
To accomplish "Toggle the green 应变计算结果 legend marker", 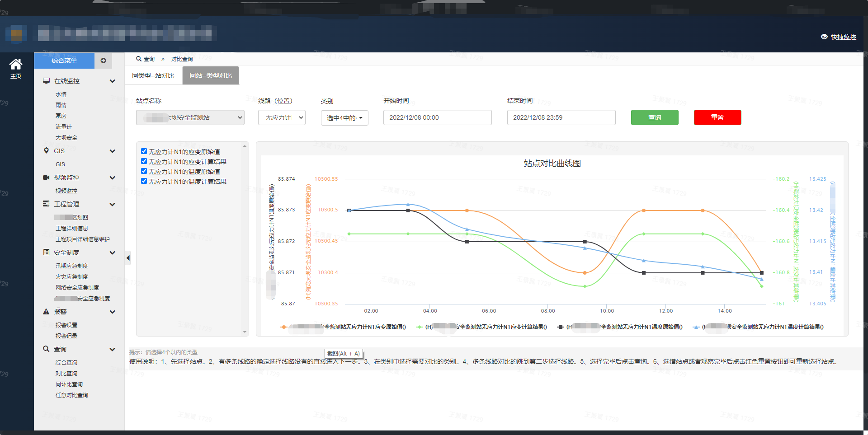I will tap(420, 327).
